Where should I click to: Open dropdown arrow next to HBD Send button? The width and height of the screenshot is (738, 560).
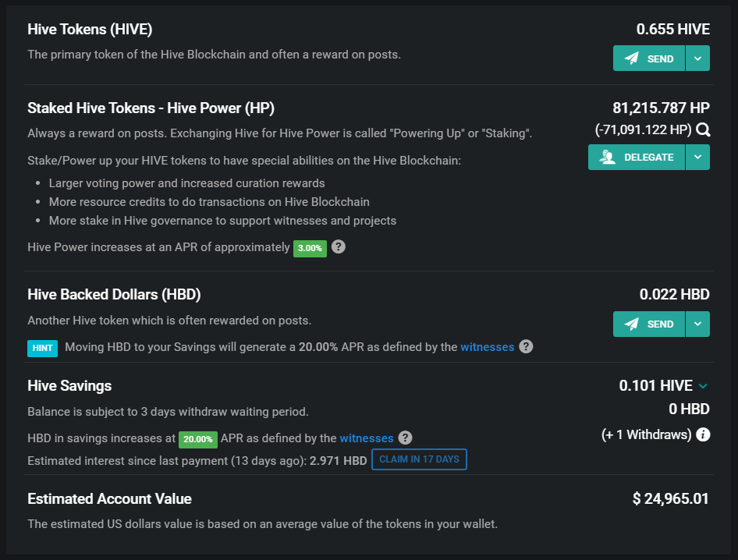click(x=698, y=324)
